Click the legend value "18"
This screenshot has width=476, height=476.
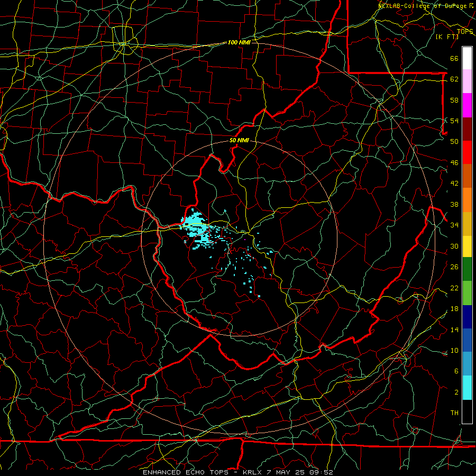coord(454,309)
